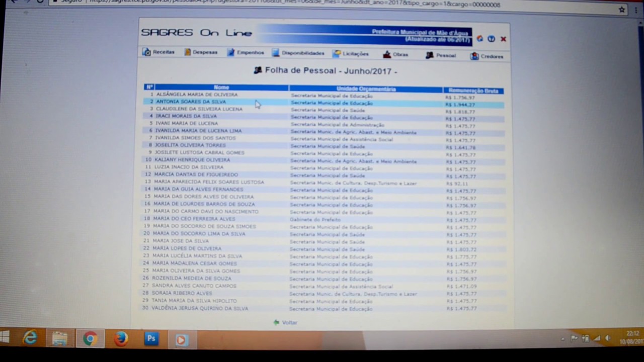The height and width of the screenshot is (362, 644).
Task: Select row MARIA OLIVEIRA DA SILVA GOMES
Action: coord(324,271)
